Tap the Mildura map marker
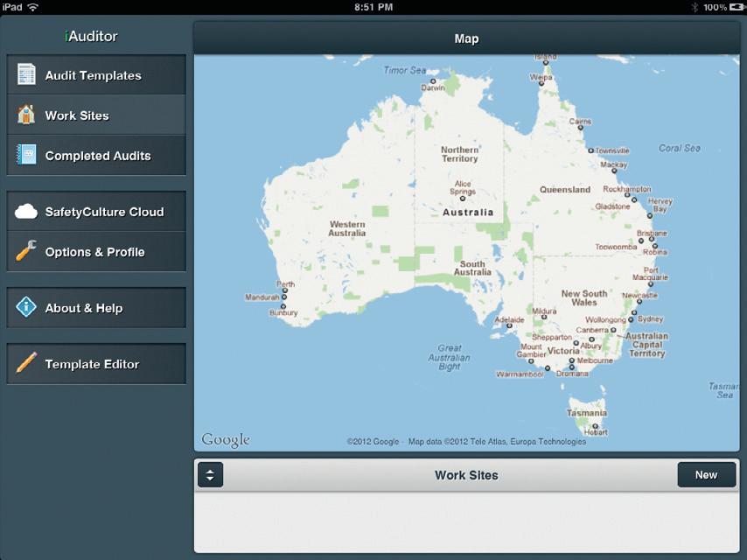747x560 pixels. [x=544, y=318]
